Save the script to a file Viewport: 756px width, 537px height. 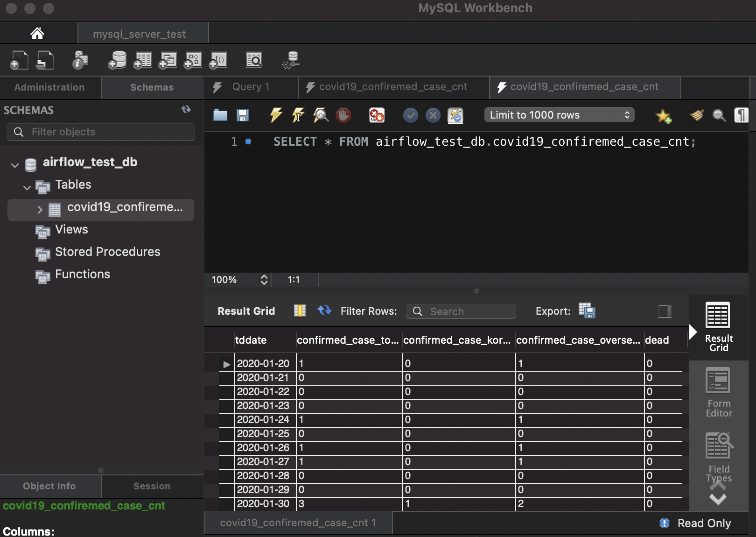pyautogui.click(x=243, y=115)
